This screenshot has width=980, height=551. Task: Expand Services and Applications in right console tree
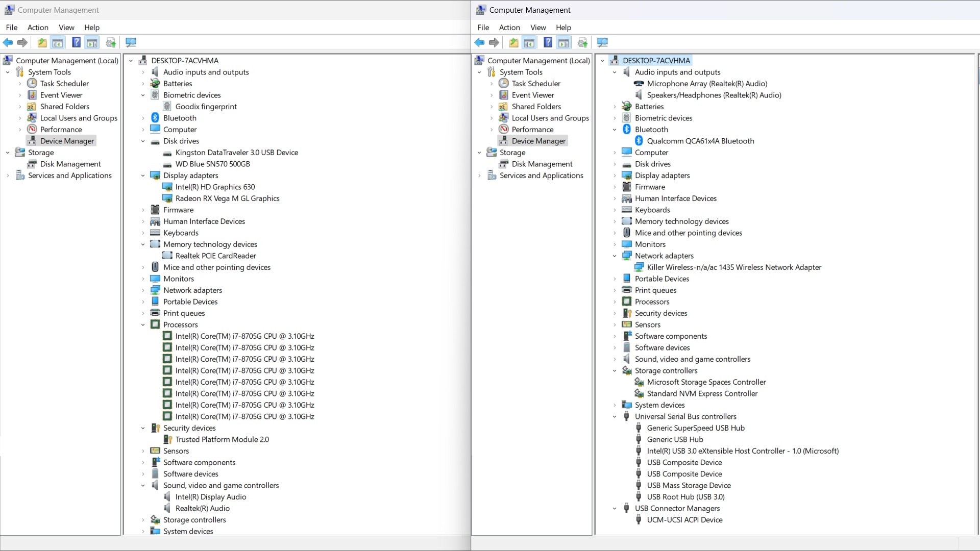(x=479, y=176)
